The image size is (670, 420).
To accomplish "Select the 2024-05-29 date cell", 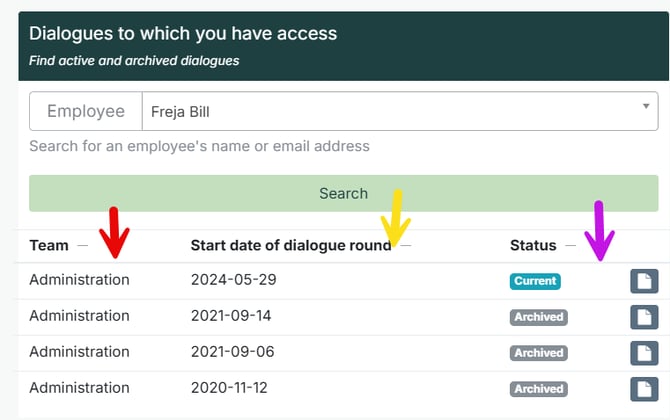I will click(234, 279).
